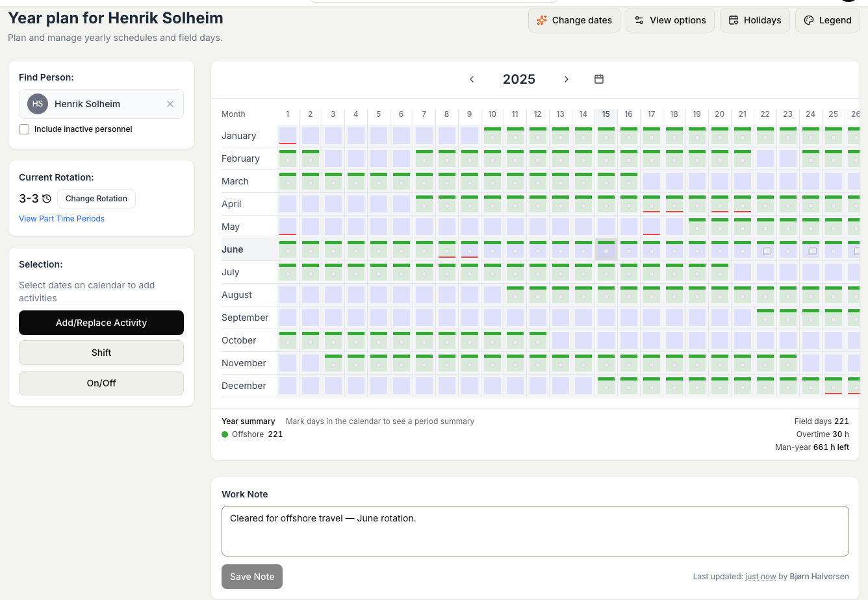The width and height of the screenshot is (868, 600).
Task: Go to previous year with left chevron
Action: [x=472, y=79]
